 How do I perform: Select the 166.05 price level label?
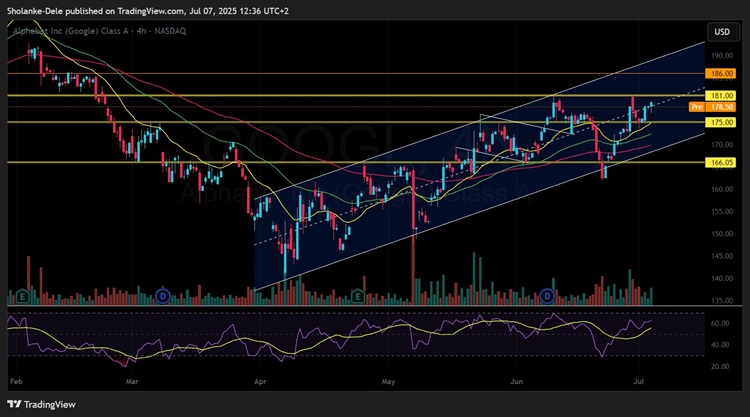[722, 163]
